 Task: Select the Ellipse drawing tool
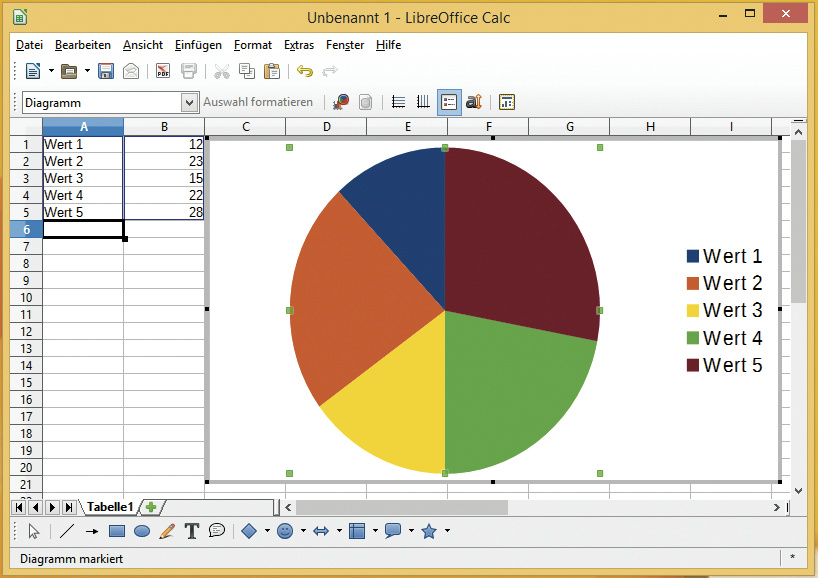[x=142, y=531]
